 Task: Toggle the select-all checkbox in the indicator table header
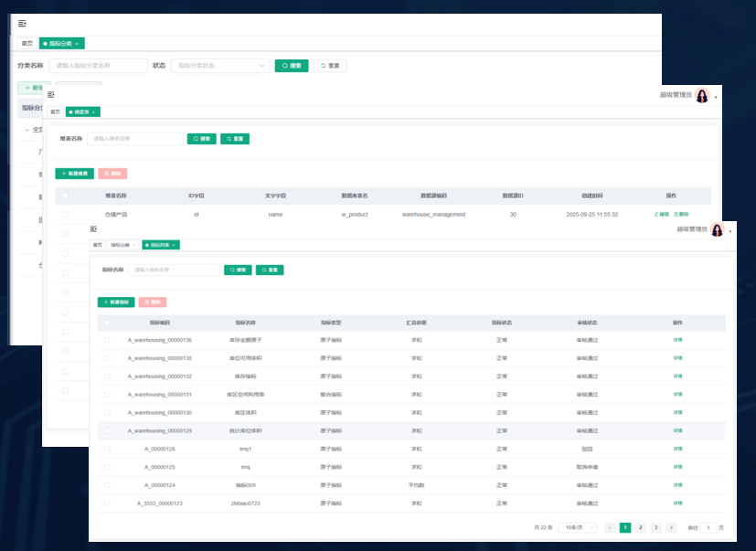pos(107,323)
